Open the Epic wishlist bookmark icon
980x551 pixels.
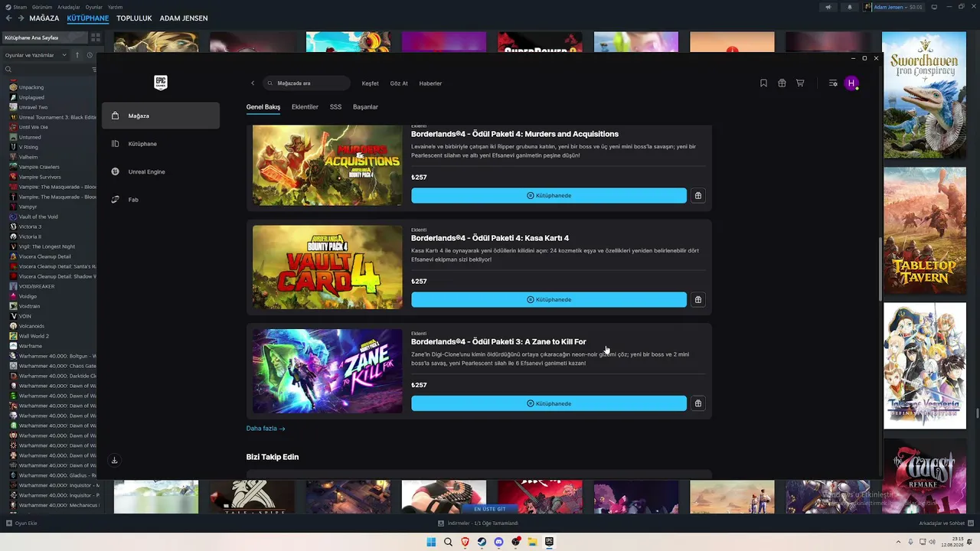click(763, 83)
